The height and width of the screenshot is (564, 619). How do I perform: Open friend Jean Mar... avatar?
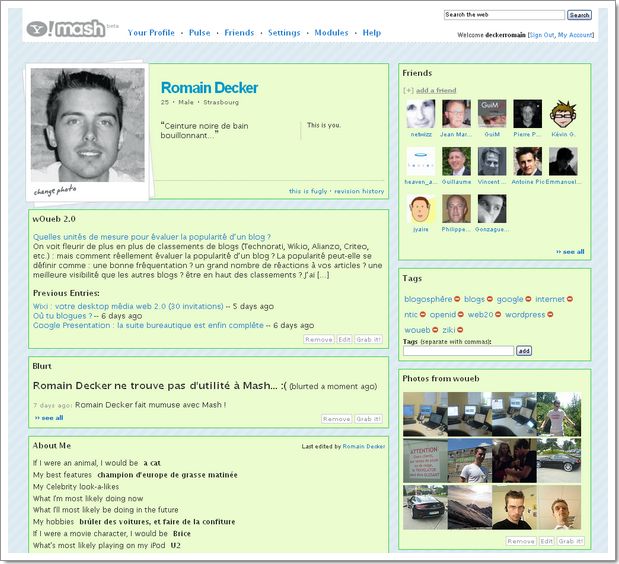pyautogui.click(x=456, y=114)
